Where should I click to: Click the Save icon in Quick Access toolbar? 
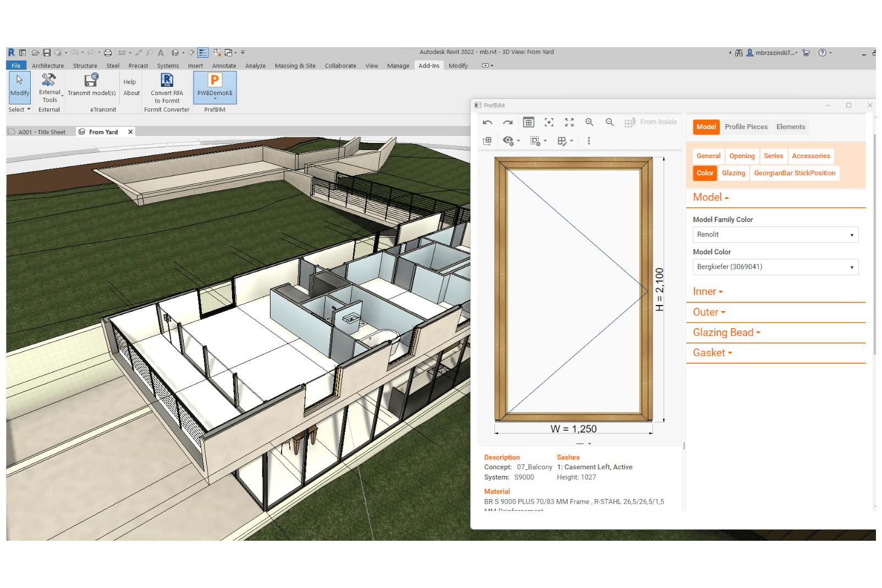click(47, 53)
